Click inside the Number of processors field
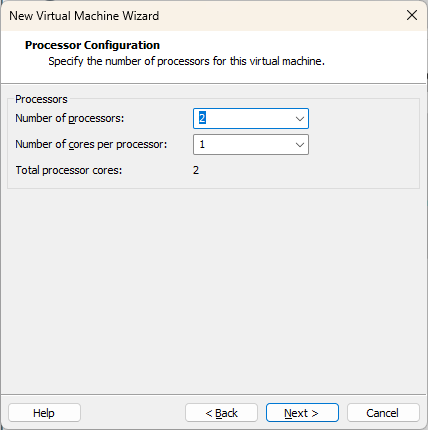428x430 pixels. tap(251, 118)
